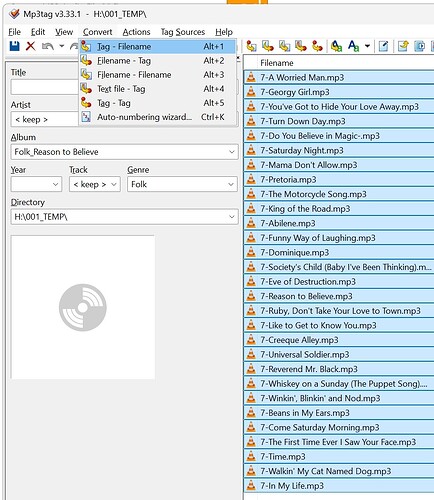Click the Export toolbar icon with arrow
Viewport: 434px width, 500px height.
click(x=403, y=46)
